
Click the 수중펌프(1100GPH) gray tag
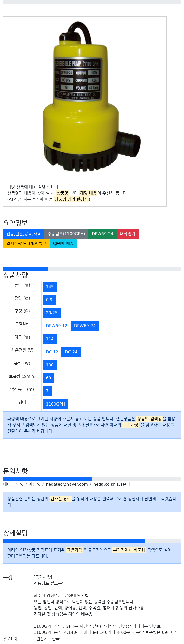pos(66,234)
